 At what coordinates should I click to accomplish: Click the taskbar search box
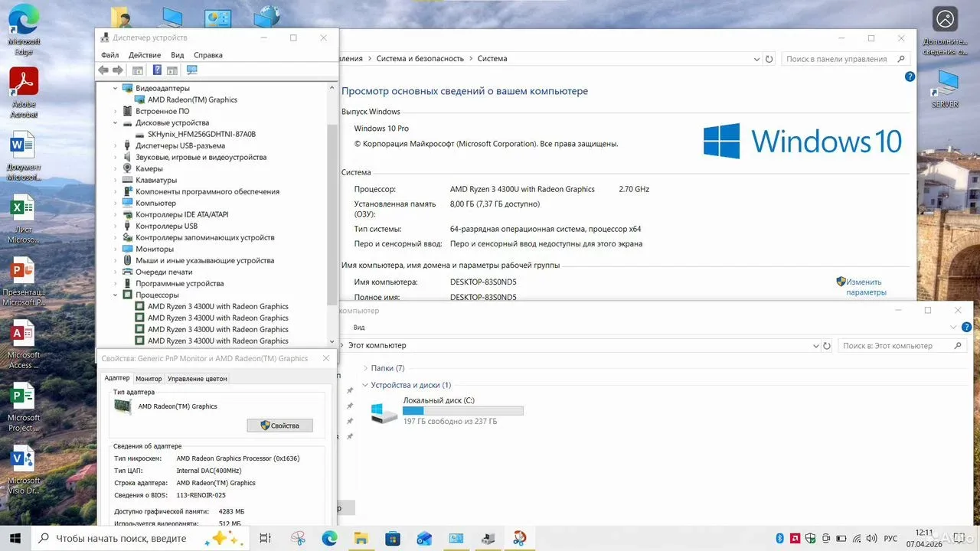[140, 538]
